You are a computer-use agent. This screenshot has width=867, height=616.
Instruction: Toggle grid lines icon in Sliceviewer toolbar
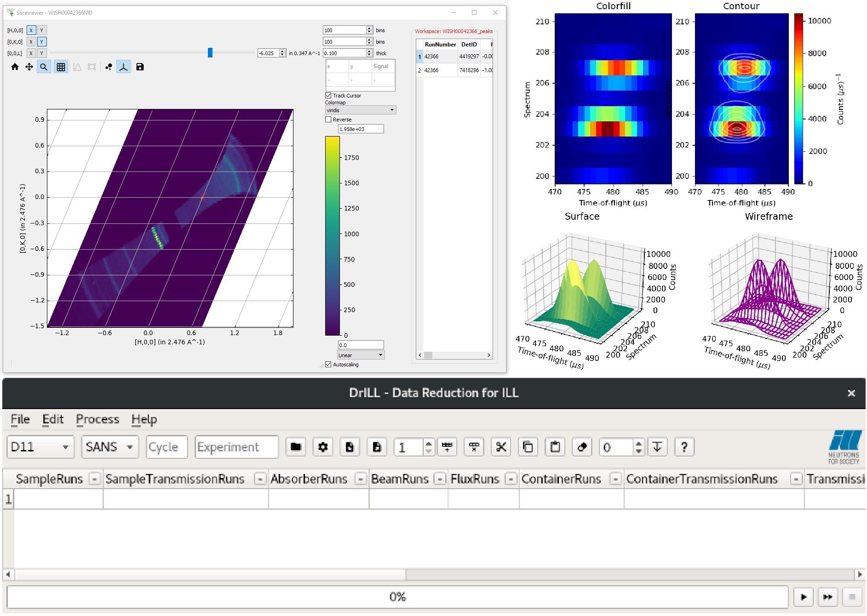(61, 67)
